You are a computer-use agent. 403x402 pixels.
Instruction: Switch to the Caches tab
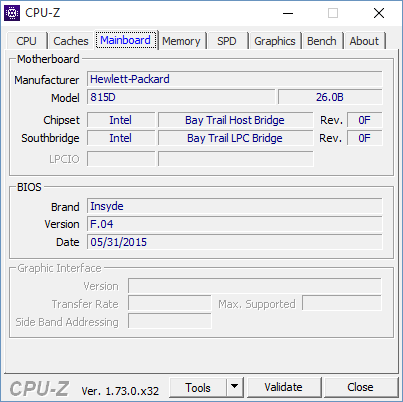[71, 41]
